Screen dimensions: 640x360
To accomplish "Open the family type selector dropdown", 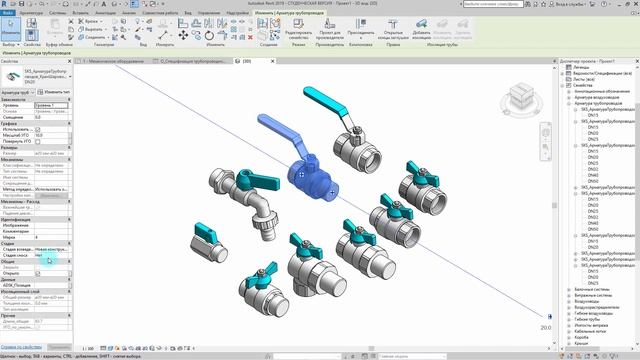I will point(70,76).
